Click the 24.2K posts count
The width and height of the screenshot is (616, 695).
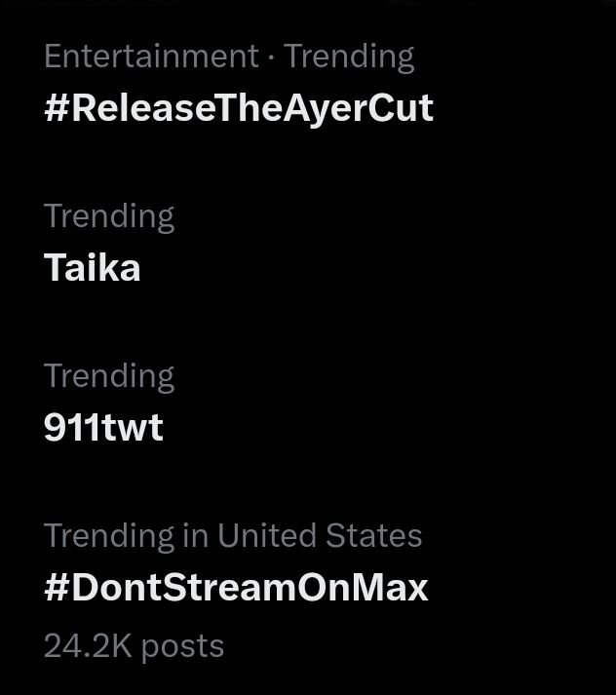click(x=134, y=645)
